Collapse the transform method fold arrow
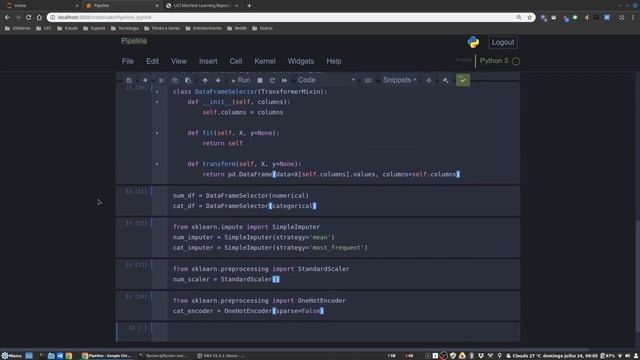 (x=157, y=164)
